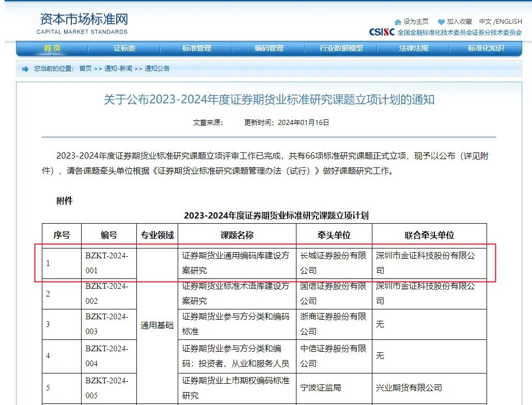
Task: Click the 无 cell in row 3
Action: (x=429, y=324)
